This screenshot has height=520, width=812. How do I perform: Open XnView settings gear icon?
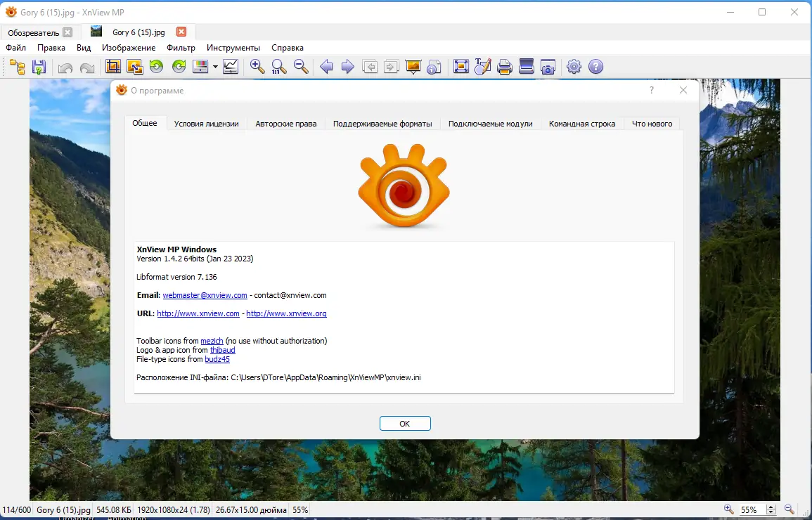(574, 67)
